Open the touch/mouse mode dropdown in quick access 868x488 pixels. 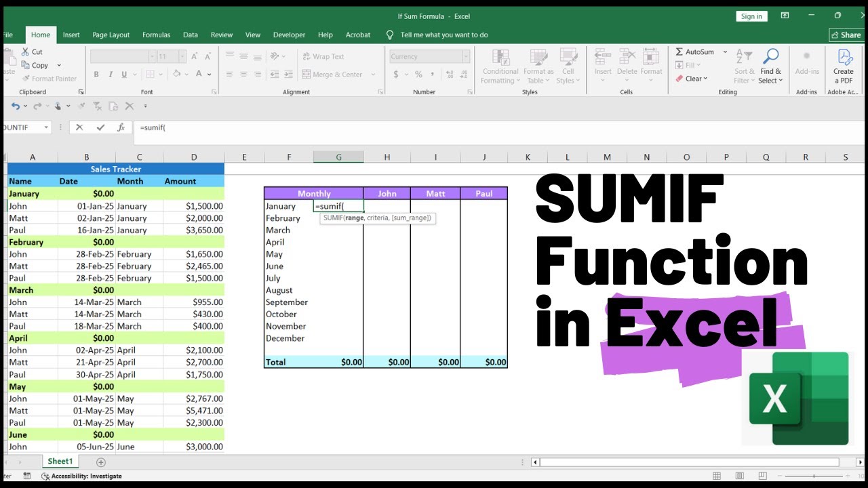coord(68,106)
